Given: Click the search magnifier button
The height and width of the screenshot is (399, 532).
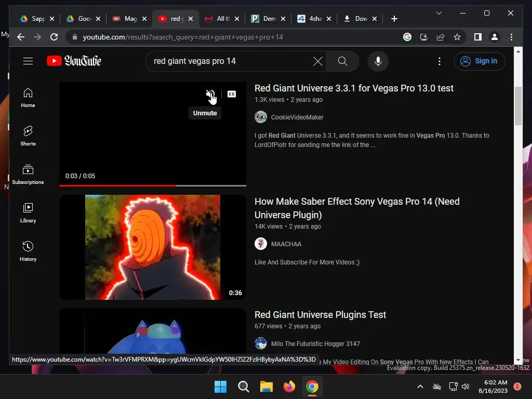Looking at the screenshot, I should coord(343,61).
